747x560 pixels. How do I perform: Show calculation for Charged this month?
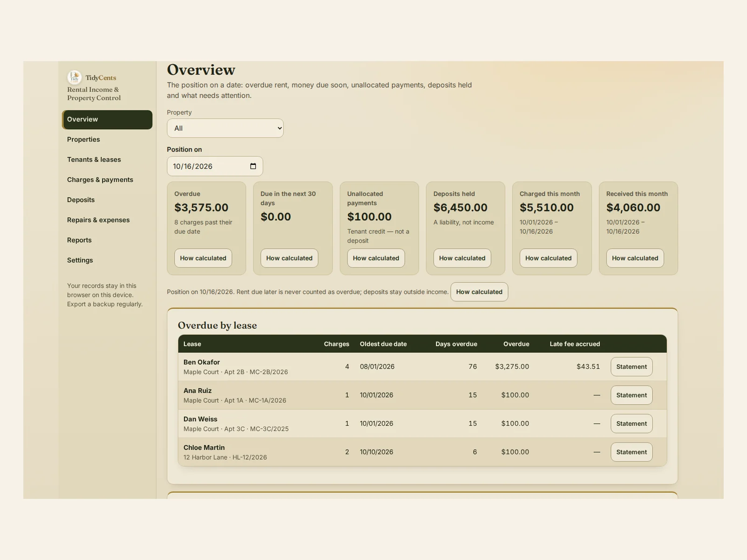click(549, 258)
